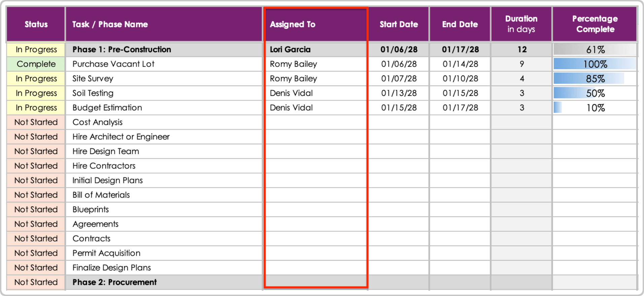
Task: Click the 100% progress bar cell
Action: [x=595, y=64]
